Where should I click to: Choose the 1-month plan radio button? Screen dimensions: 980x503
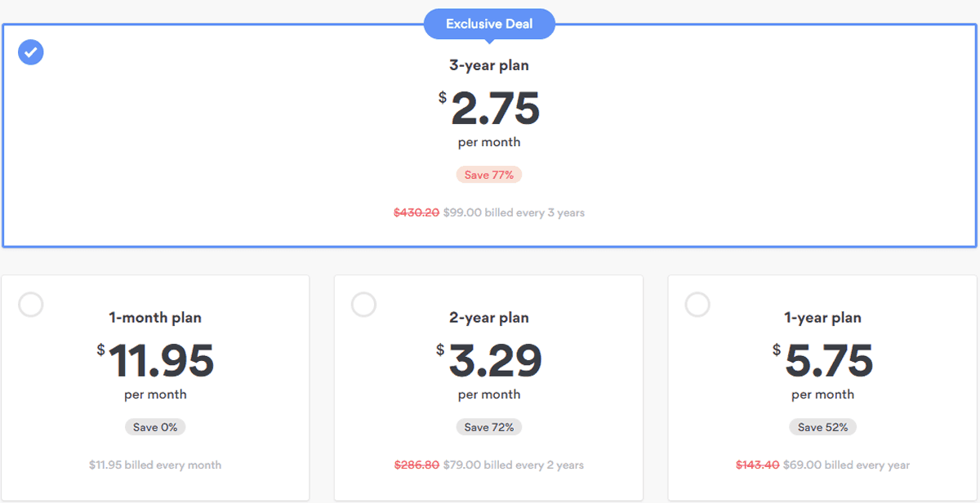(x=31, y=305)
